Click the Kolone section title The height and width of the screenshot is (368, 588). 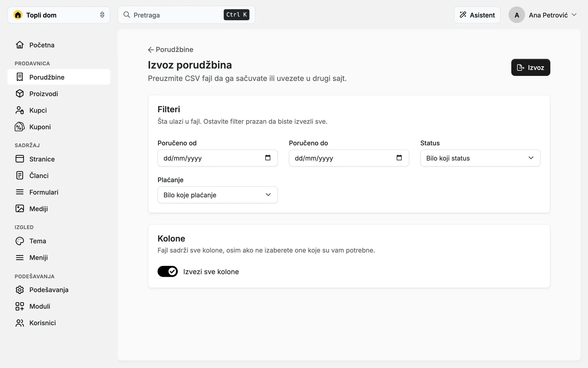(171, 238)
